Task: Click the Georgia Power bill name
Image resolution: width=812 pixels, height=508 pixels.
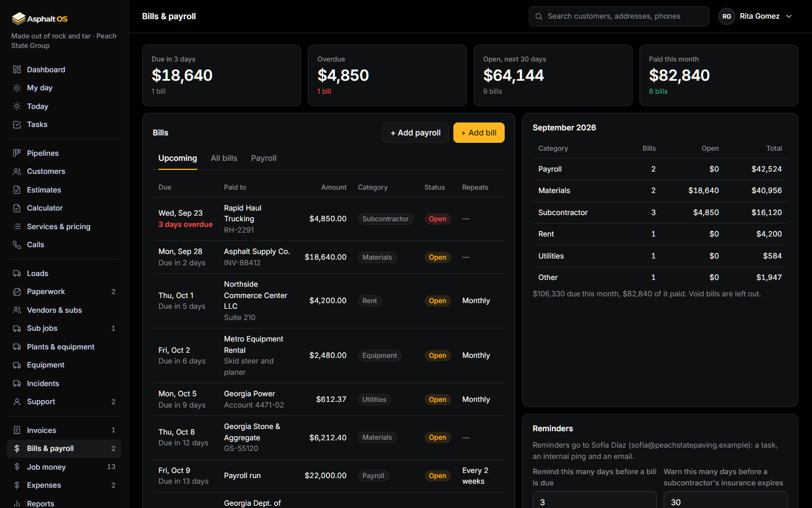Action: [x=249, y=394]
